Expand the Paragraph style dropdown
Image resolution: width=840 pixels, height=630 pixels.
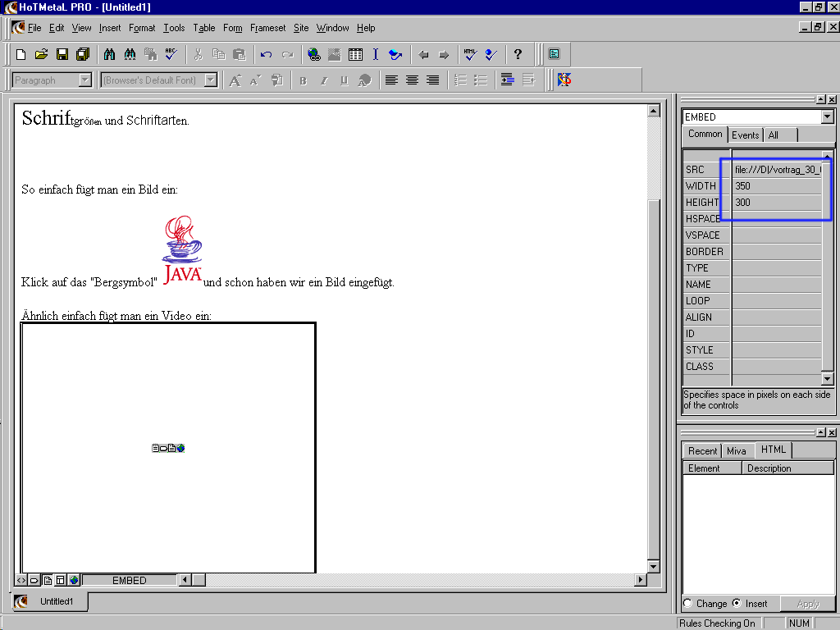tap(84, 80)
